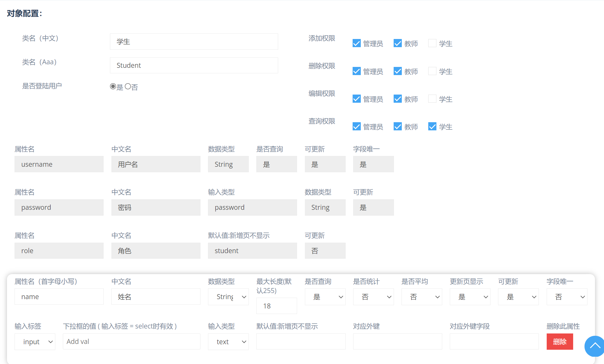Select 是 radio for 是否登陆用户
Viewport: 604px width, 364px height.
tap(113, 87)
